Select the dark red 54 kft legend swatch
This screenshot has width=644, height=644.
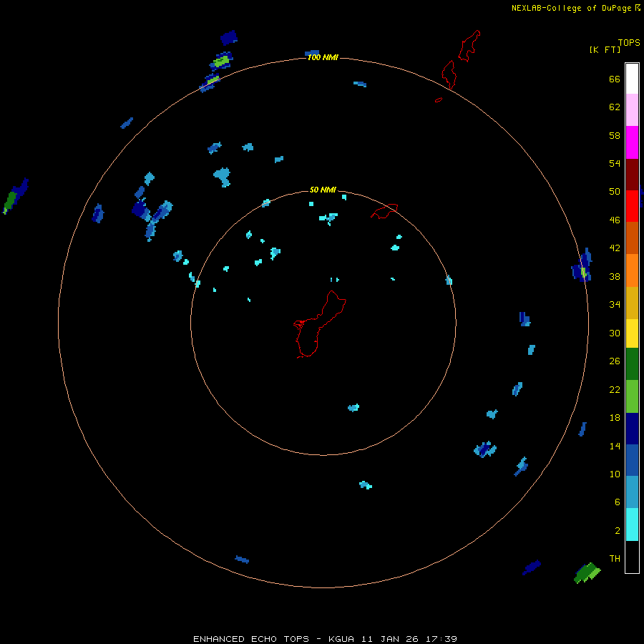coord(632,174)
